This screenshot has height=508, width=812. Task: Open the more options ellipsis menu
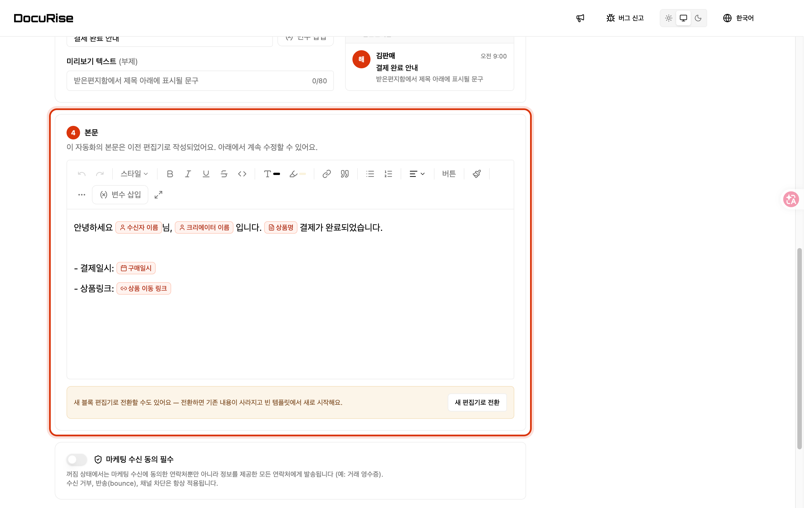point(81,194)
